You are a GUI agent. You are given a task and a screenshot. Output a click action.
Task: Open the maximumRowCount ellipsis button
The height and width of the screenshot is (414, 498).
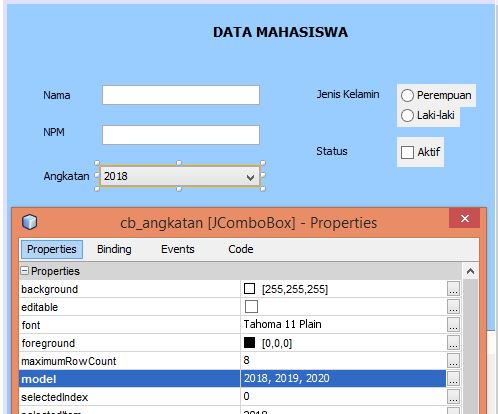(x=453, y=361)
